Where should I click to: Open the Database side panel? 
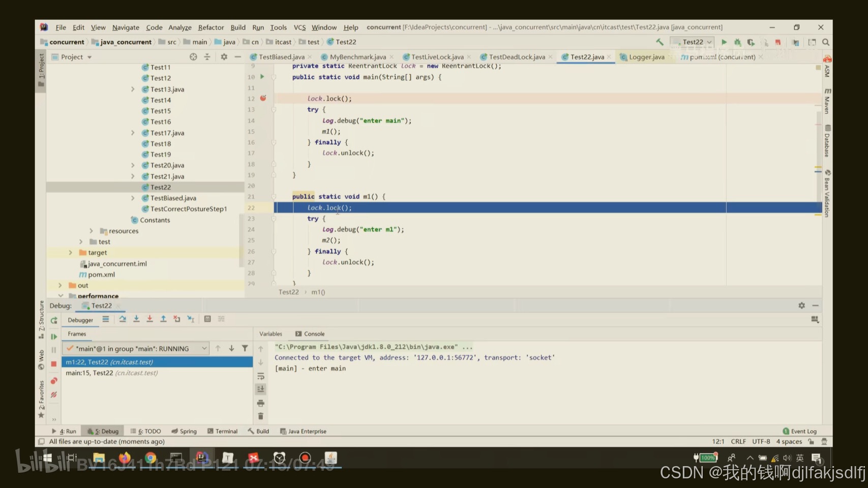(x=827, y=141)
